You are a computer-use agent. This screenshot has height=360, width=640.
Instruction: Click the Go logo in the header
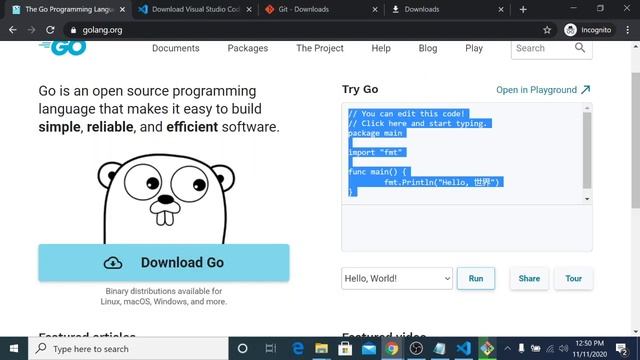[x=62, y=48]
